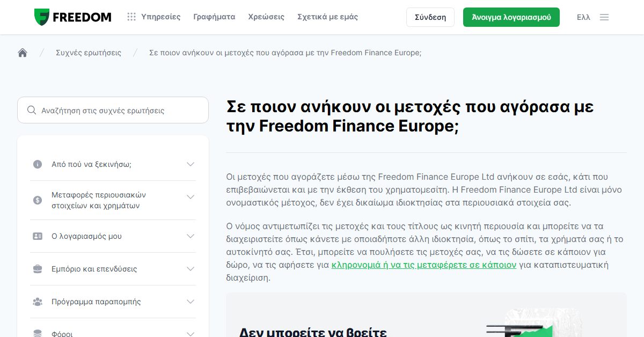The height and width of the screenshot is (337, 644).
Task: Click dollar coin icon for Μεταφορές
Action: [x=38, y=200]
